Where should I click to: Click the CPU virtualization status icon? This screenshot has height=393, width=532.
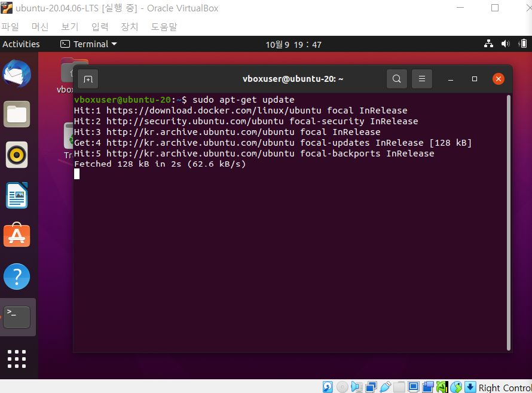442,387
